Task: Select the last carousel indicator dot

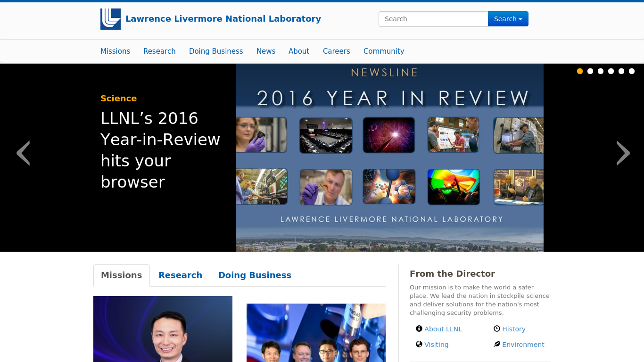Action: point(632,71)
